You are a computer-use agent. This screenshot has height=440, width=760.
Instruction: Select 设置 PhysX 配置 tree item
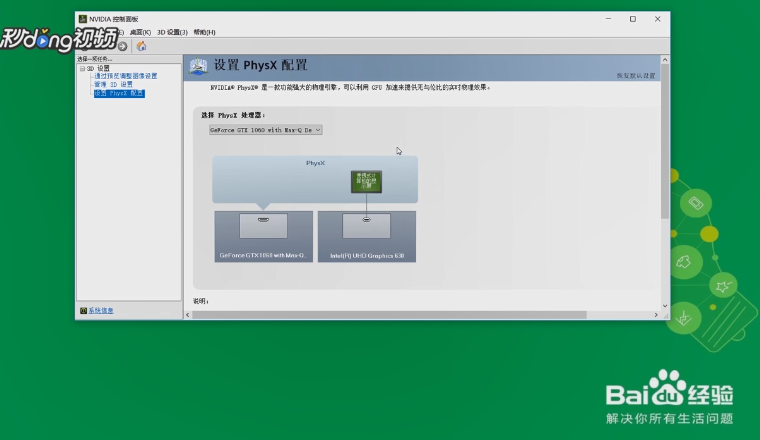119,93
